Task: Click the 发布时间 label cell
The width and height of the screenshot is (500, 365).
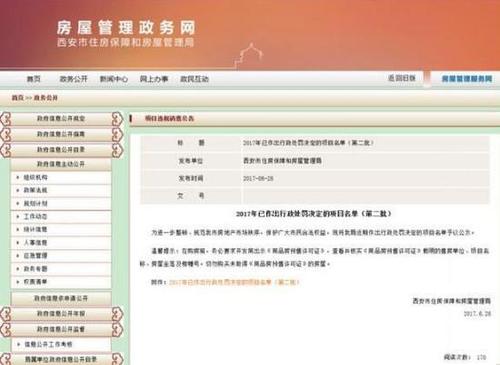Action: coord(191,178)
